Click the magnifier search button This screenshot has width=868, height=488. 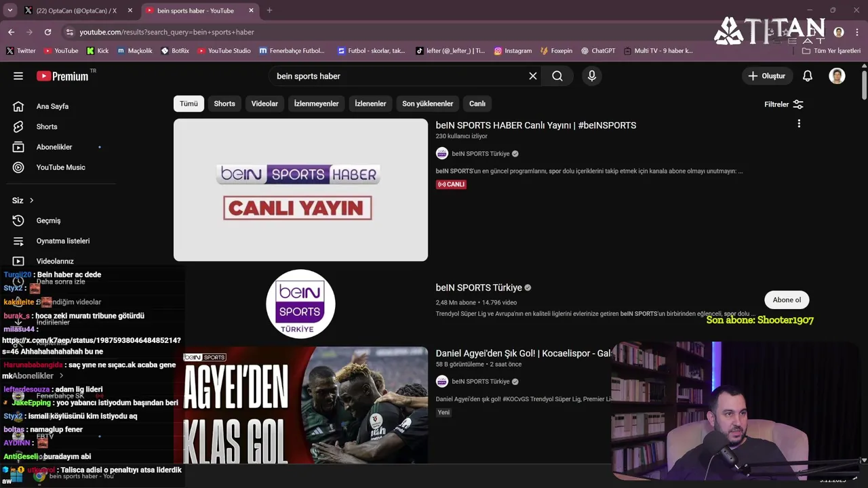(x=557, y=76)
